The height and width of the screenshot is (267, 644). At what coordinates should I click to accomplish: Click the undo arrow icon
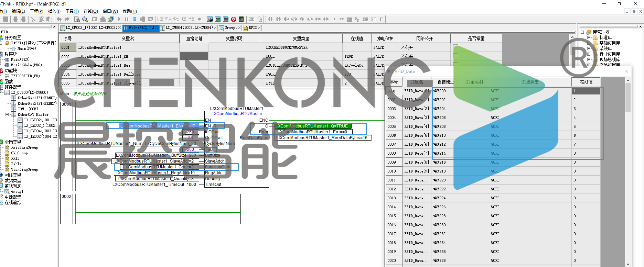pyautogui.click(x=59, y=19)
